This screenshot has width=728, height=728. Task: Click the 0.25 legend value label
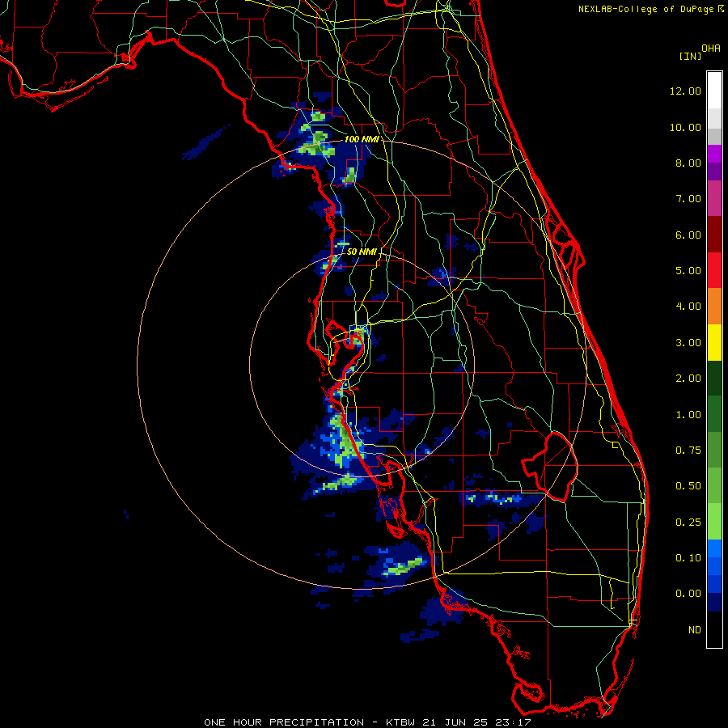pyautogui.click(x=688, y=523)
